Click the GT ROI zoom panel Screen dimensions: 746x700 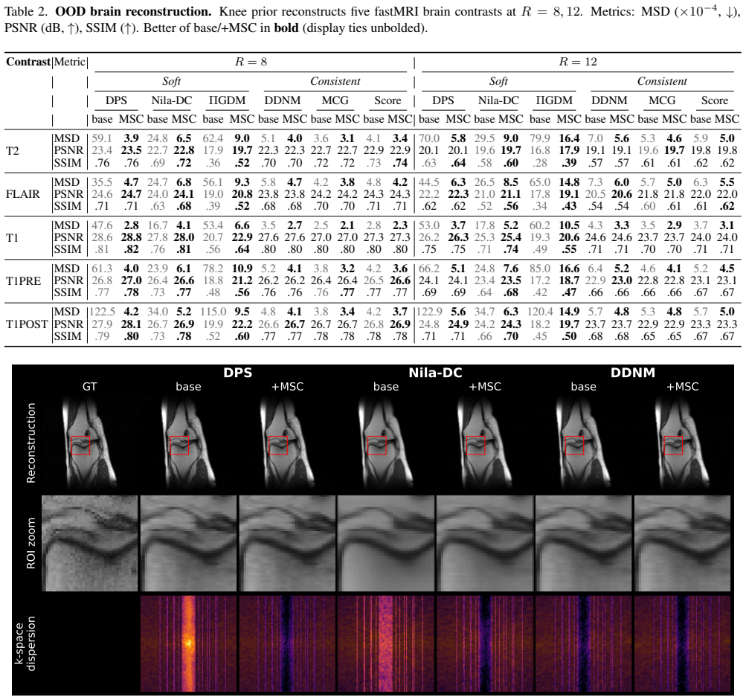(x=89, y=544)
